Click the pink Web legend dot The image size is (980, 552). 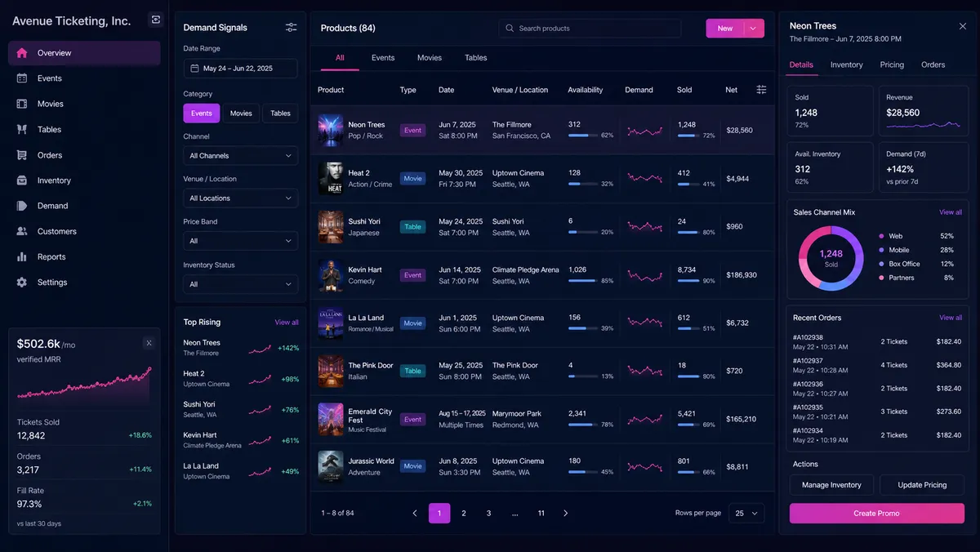click(x=882, y=236)
